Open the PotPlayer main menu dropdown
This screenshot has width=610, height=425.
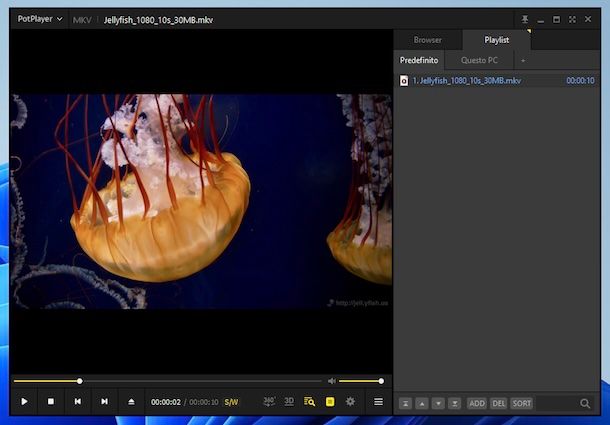click(x=40, y=19)
